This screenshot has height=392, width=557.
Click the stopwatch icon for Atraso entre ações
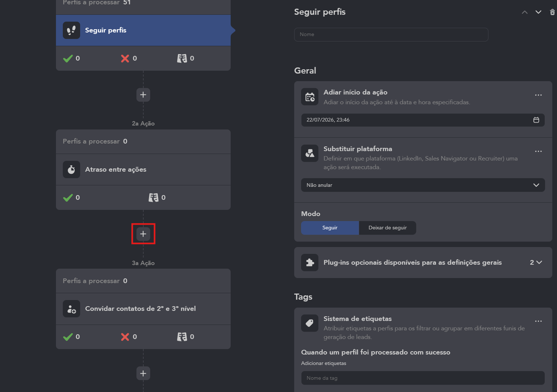[x=71, y=169]
